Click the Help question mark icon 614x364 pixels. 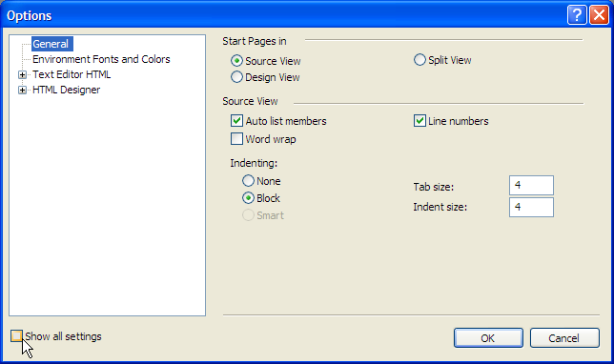577,15
